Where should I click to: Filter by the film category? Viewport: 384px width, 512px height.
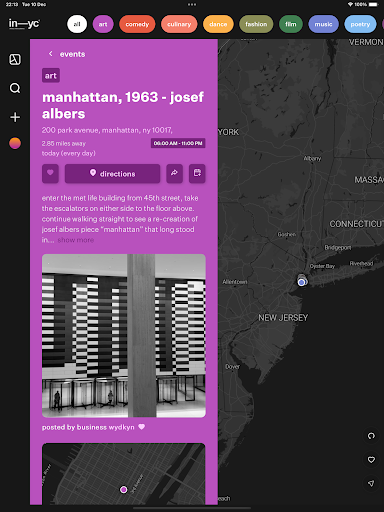(x=291, y=24)
